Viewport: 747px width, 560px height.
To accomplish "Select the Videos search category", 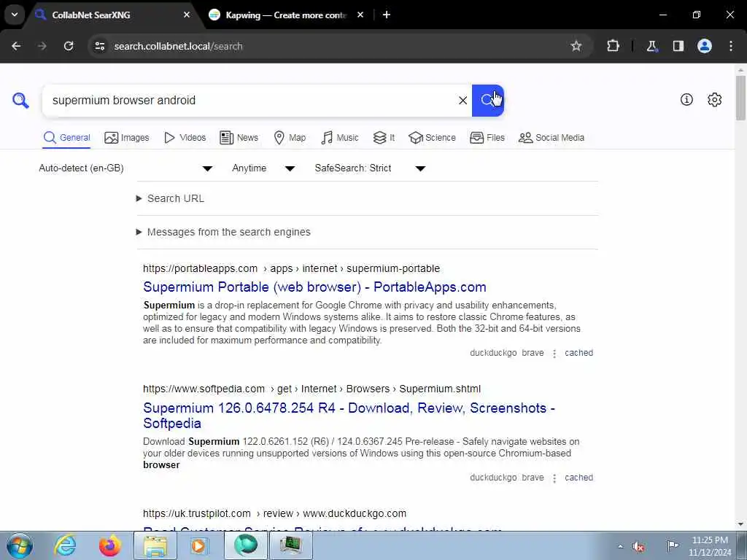I will [185, 138].
